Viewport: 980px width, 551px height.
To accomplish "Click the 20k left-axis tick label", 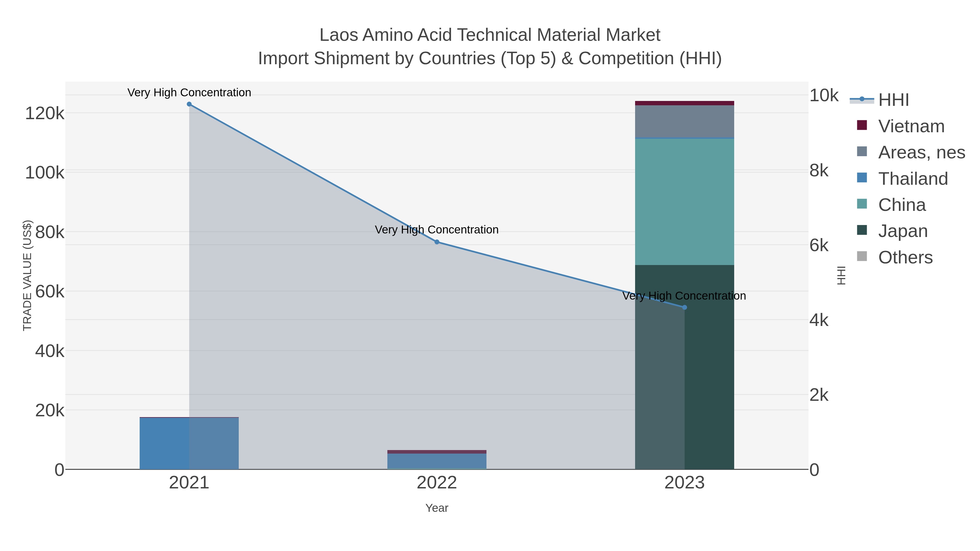I will tap(50, 410).
